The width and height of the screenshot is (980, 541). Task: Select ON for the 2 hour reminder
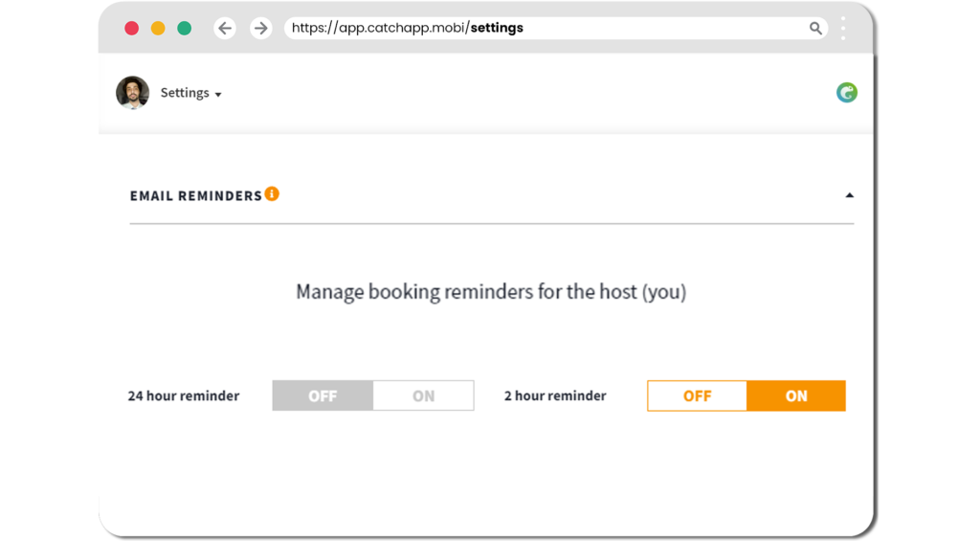[796, 395]
